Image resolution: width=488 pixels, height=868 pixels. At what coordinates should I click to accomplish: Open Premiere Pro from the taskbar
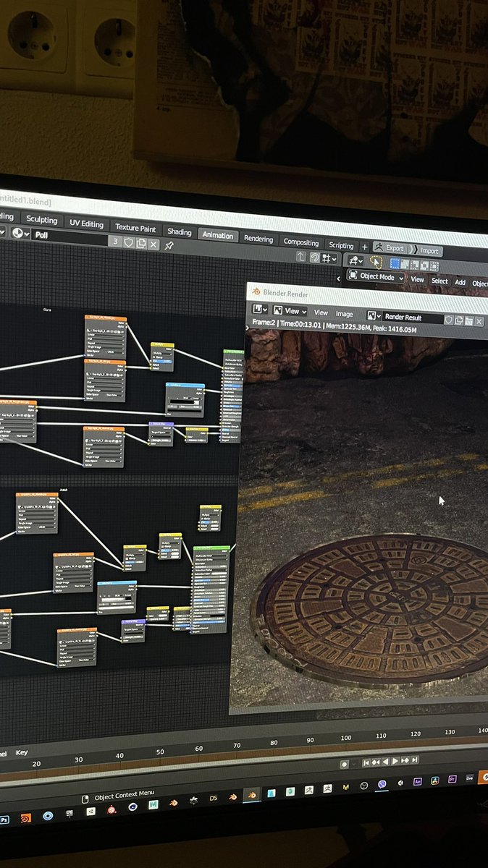pyautogui.click(x=453, y=779)
